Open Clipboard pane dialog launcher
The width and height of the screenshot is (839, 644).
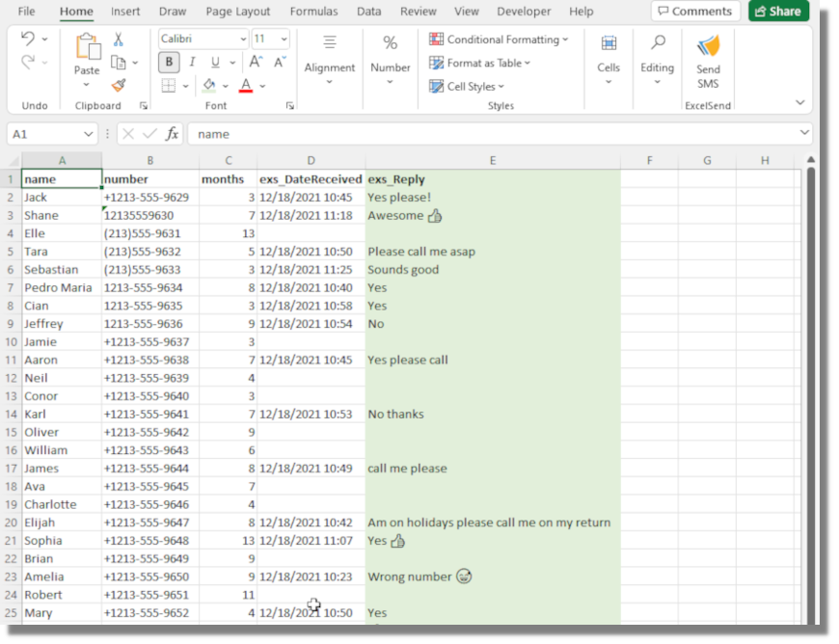(144, 105)
